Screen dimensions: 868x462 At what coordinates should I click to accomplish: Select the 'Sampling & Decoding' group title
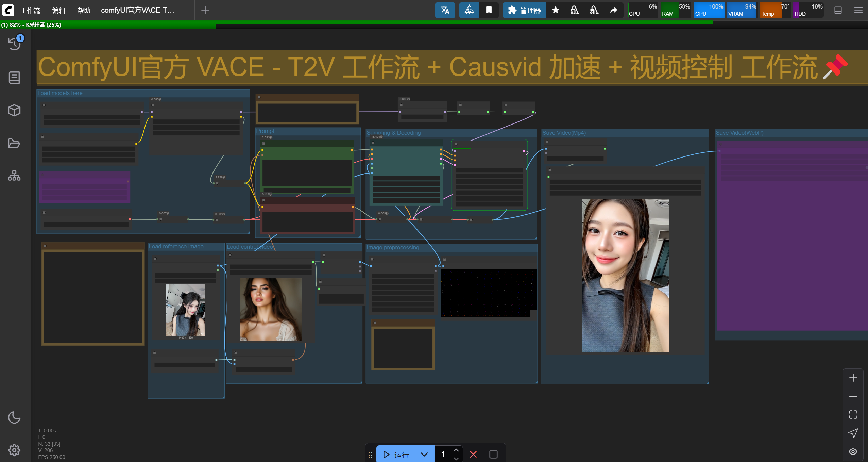pyautogui.click(x=394, y=133)
